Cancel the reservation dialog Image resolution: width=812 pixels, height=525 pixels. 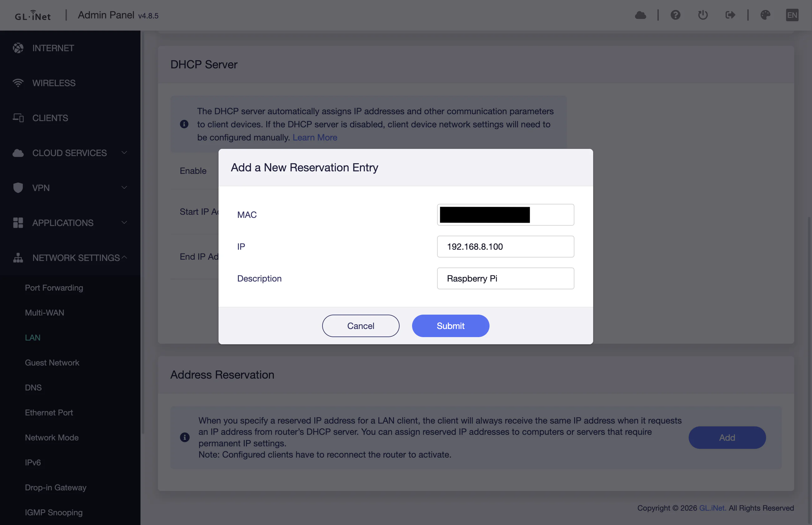pos(361,326)
